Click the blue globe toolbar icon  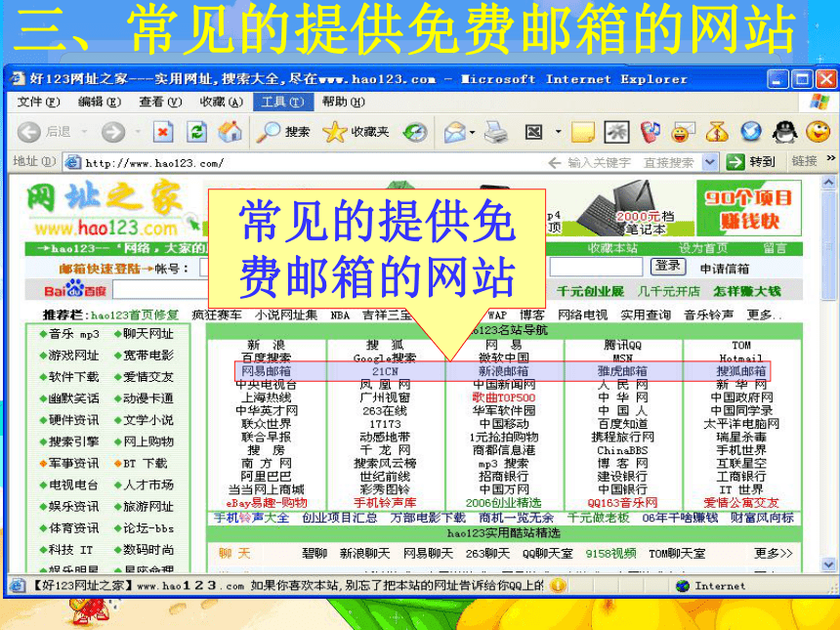click(751, 132)
